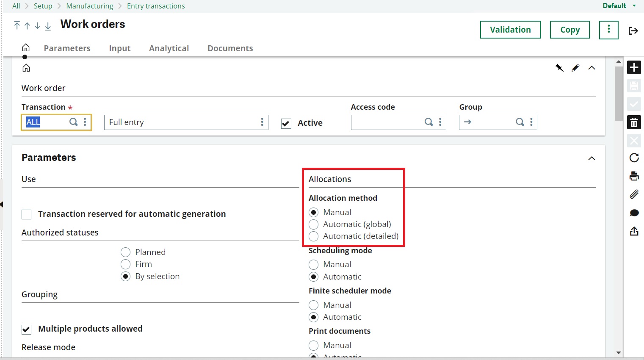This screenshot has height=360, width=644.
Task: Disable Multiple products allowed
Action: point(26,329)
